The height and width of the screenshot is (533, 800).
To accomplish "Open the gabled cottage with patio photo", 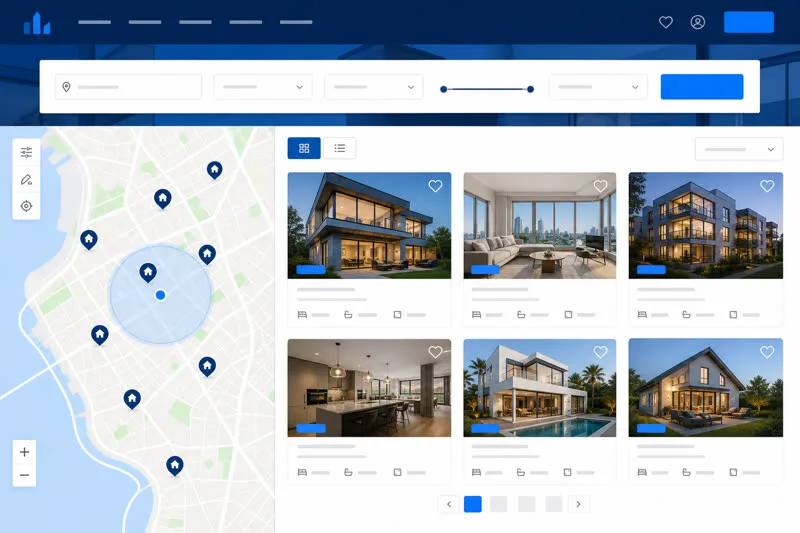I will [x=706, y=388].
